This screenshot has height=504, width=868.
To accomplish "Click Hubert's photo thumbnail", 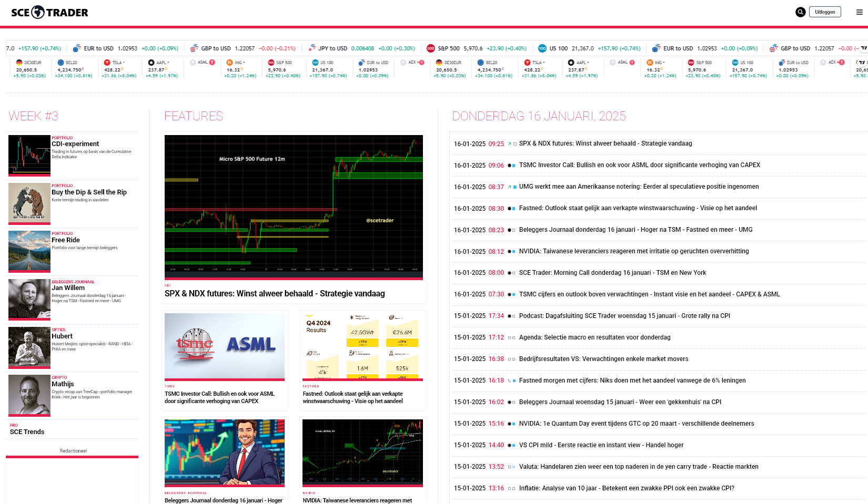I will pos(29,347).
